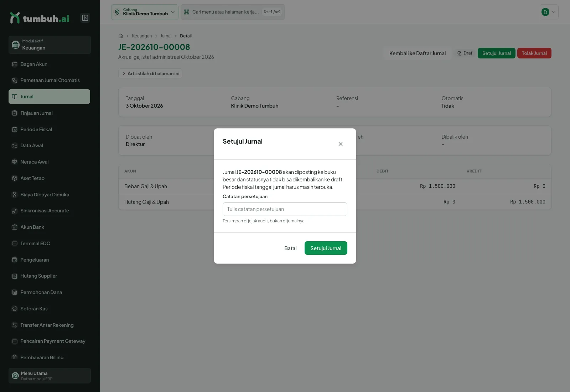Click the Sinkronisasi Accurate plug icon
The image size is (570, 392).
point(15,211)
